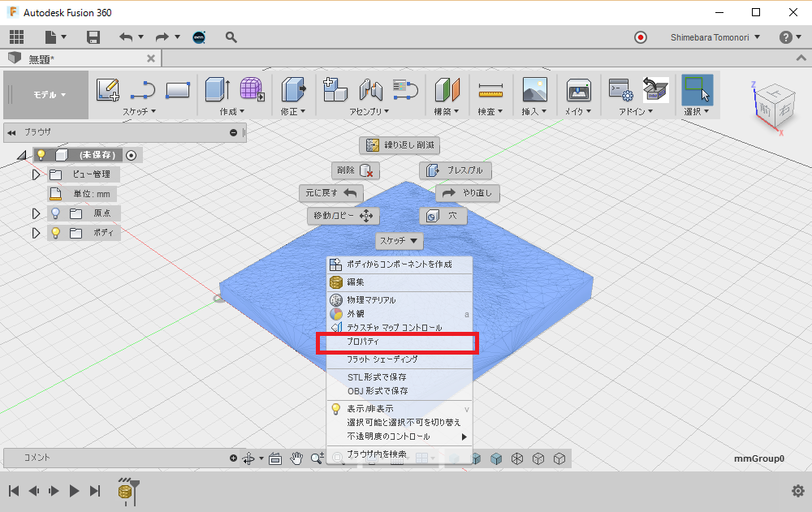Click the magnifier search icon
This screenshot has width=812, height=512.
click(231, 37)
